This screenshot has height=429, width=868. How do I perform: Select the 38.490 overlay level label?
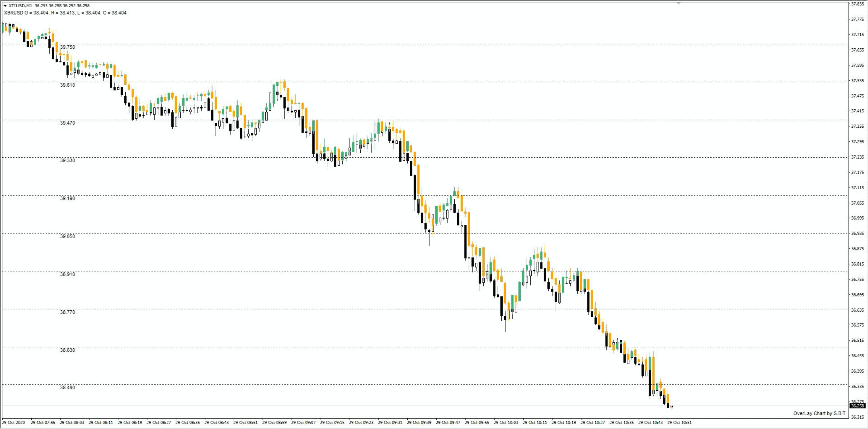[67, 388]
